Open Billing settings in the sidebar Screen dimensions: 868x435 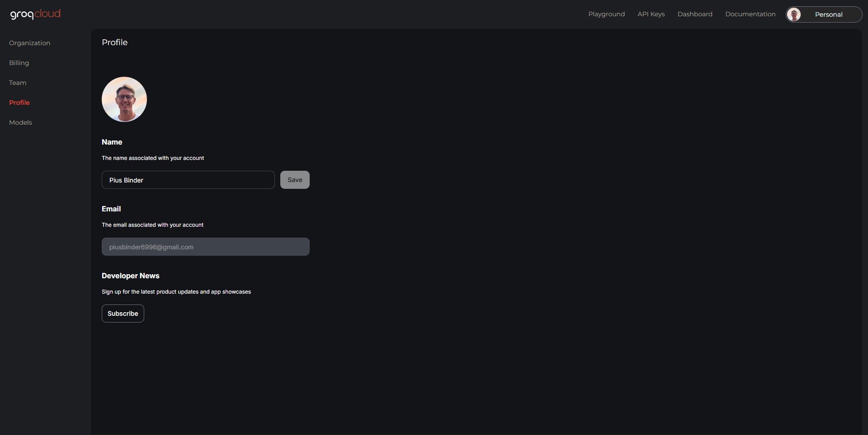pos(19,63)
